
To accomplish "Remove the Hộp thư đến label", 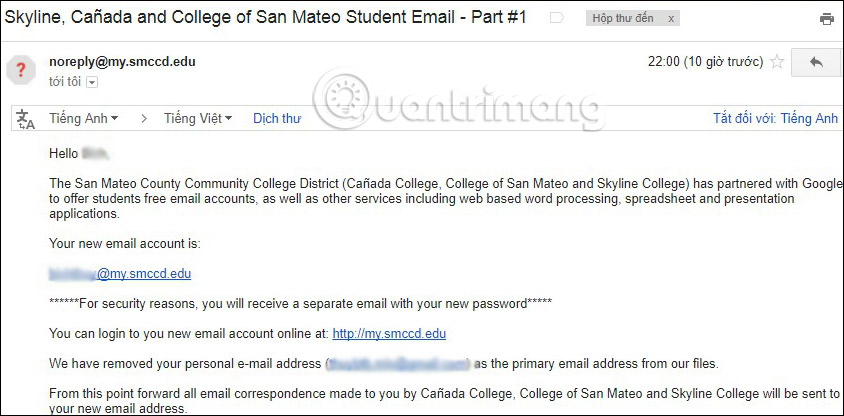I will [x=671, y=18].
